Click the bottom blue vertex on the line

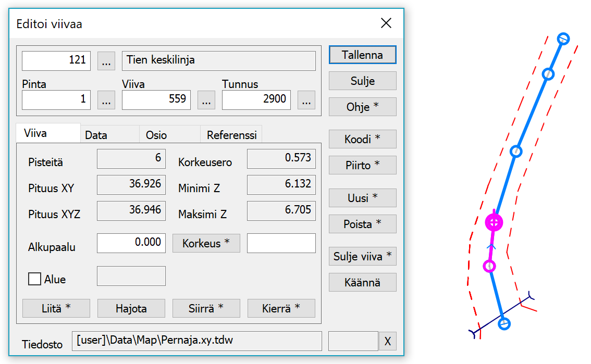click(503, 324)
